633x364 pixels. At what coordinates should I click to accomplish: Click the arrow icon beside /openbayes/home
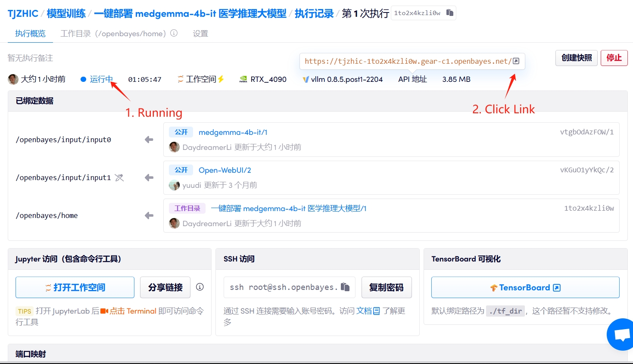(x=149, y=215)
